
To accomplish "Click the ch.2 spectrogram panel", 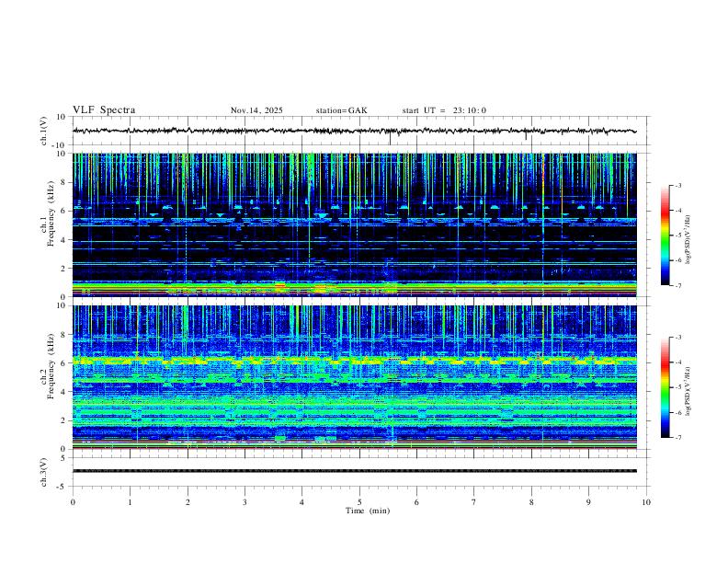I will 354,377.
